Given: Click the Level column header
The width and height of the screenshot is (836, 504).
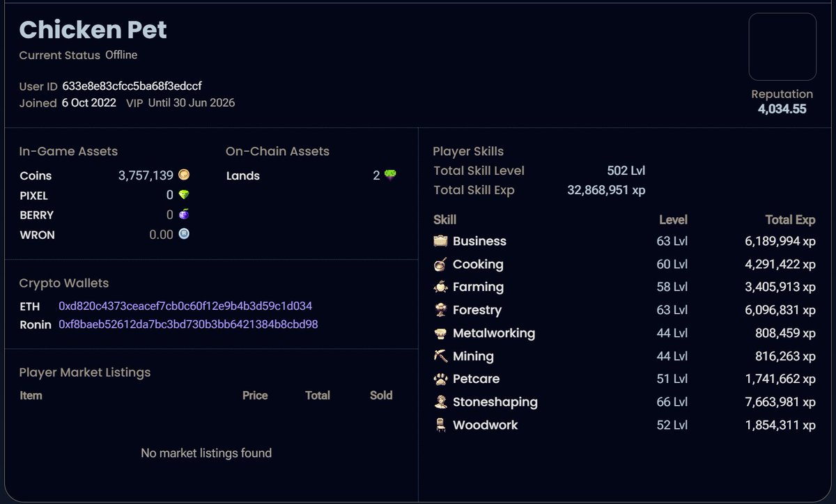Looking at the screenshot, I should 673,219.
